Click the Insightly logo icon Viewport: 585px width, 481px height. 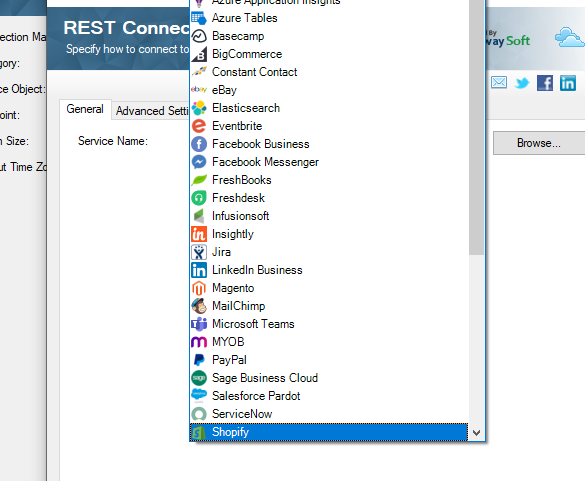click(x=198, y=234)
